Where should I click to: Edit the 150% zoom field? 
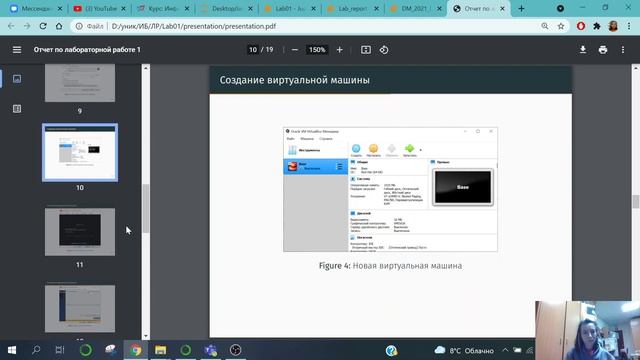pos(317,50)
